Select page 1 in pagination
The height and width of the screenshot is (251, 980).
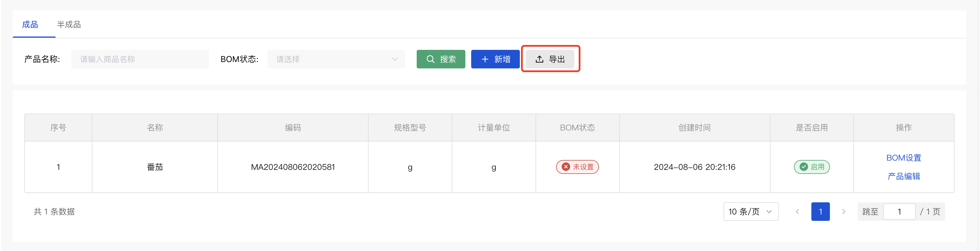(820, 212)
